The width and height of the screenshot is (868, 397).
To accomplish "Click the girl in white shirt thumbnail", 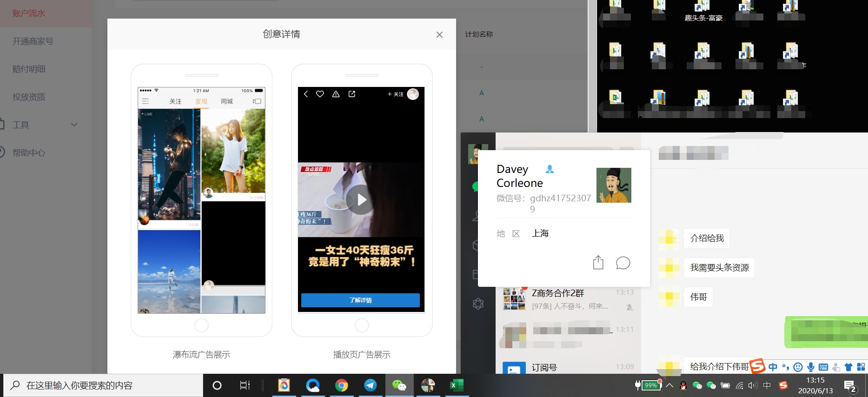I will point(233,151).
